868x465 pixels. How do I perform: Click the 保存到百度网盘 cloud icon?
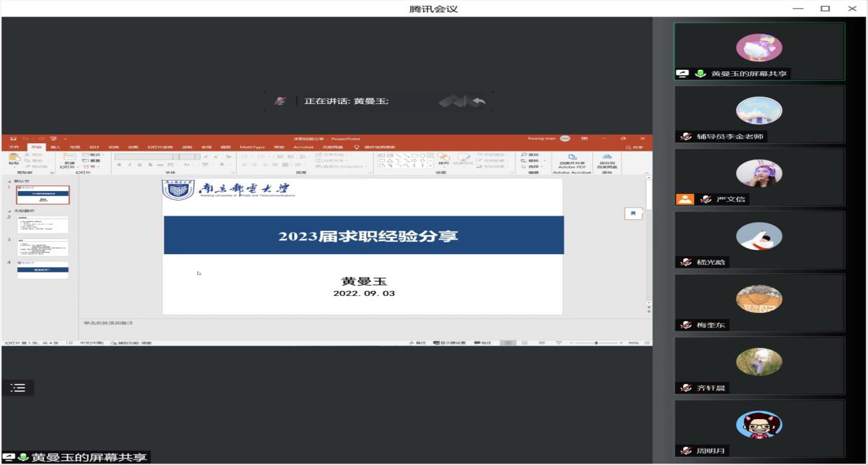tap(607, 157)
